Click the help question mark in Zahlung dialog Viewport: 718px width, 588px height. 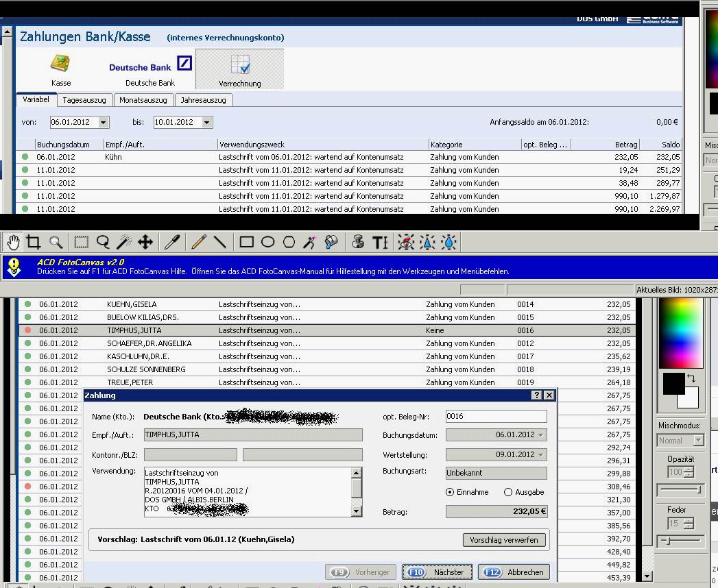(537, 395)
